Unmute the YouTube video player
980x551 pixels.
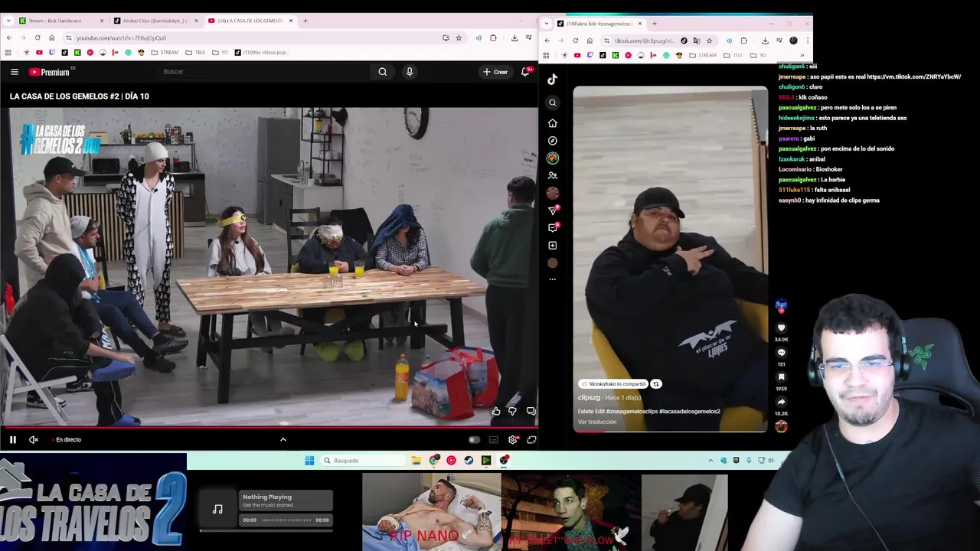[34, 439]
